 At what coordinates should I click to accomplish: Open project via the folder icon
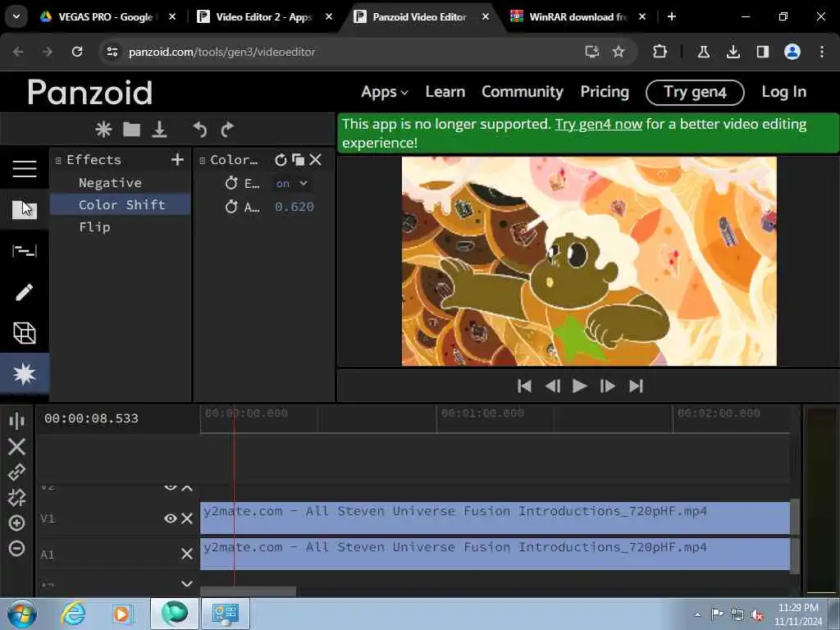coord(131,129)
